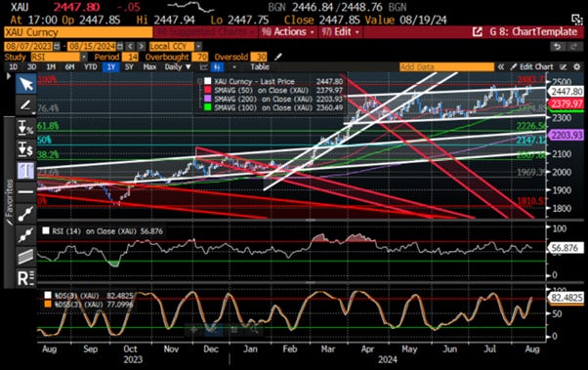Click the redo arrow

(x=573, y=47)
